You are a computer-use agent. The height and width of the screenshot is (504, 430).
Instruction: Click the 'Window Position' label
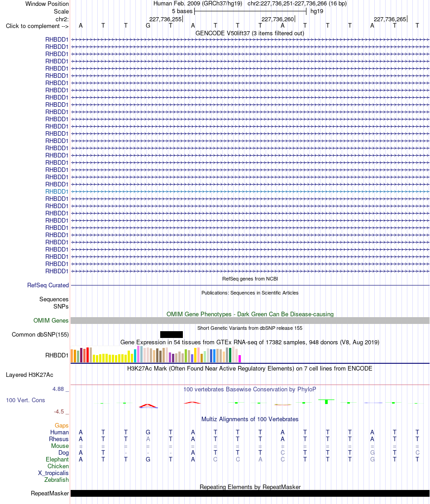tap(47, 4)
